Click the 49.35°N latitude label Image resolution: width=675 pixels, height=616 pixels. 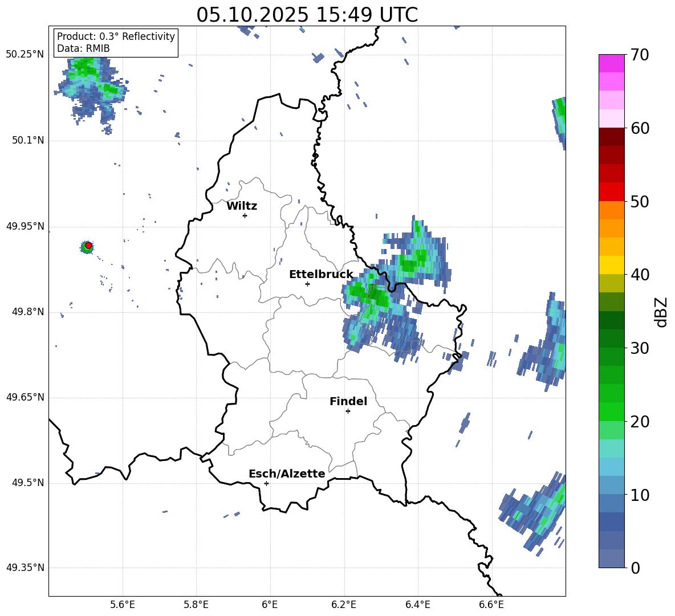point(25,568)
